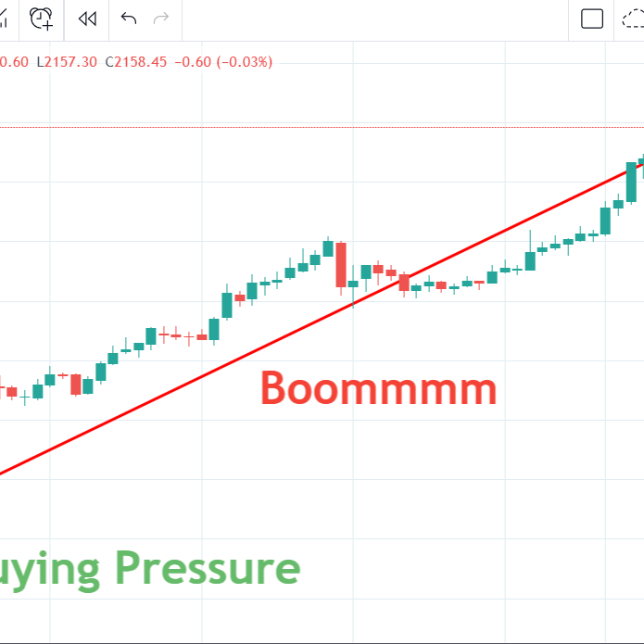Start bar replay with rewind icon
This screenshot has width=644, height=644.
(87, 19)
